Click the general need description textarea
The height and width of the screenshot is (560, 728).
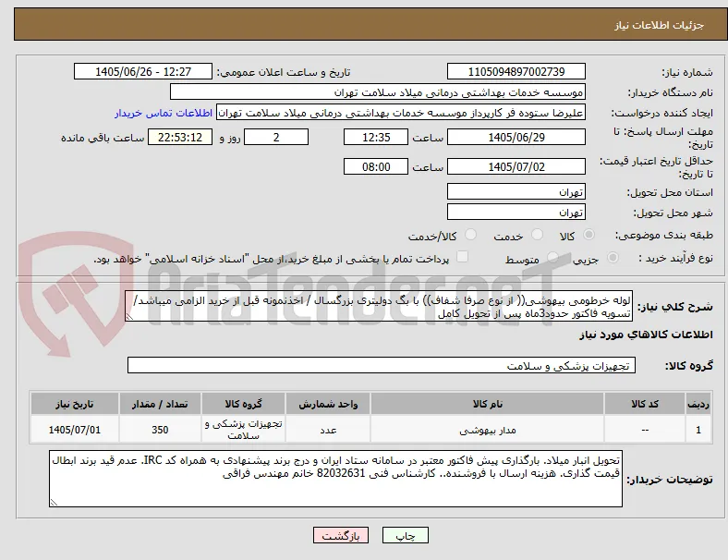(x=379, y=307)
